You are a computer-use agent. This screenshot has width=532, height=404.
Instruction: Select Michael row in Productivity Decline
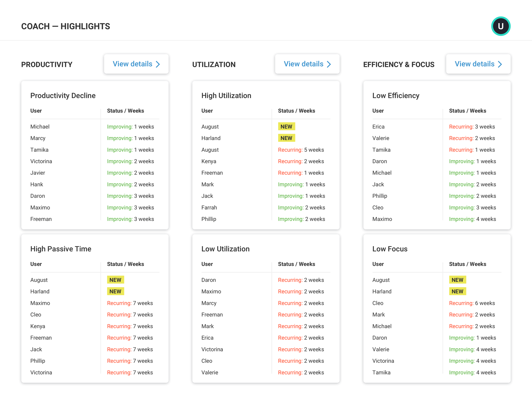pos(40,127)
